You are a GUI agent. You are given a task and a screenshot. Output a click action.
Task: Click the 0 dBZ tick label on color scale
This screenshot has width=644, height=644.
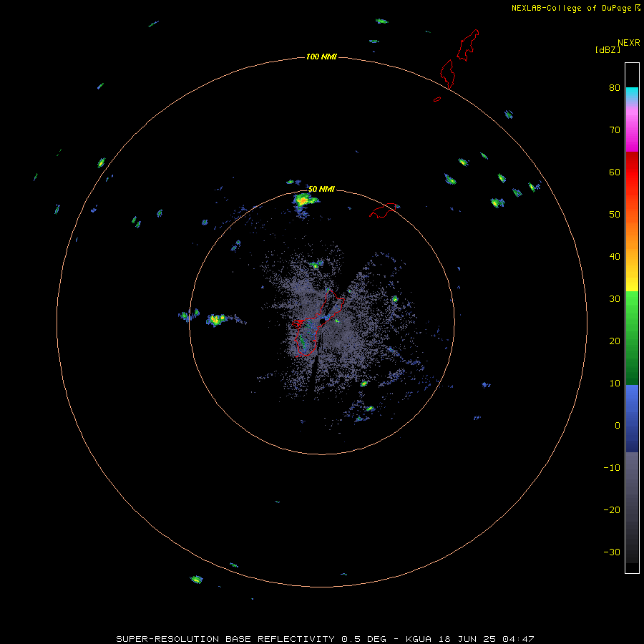pyautogui.click(x=618, y=426)
